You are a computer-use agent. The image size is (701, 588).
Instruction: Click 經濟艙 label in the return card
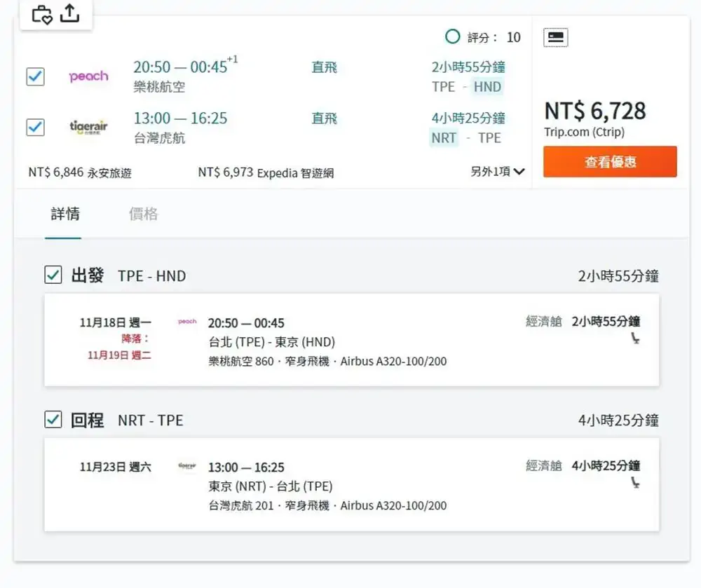tap(544, 465)
